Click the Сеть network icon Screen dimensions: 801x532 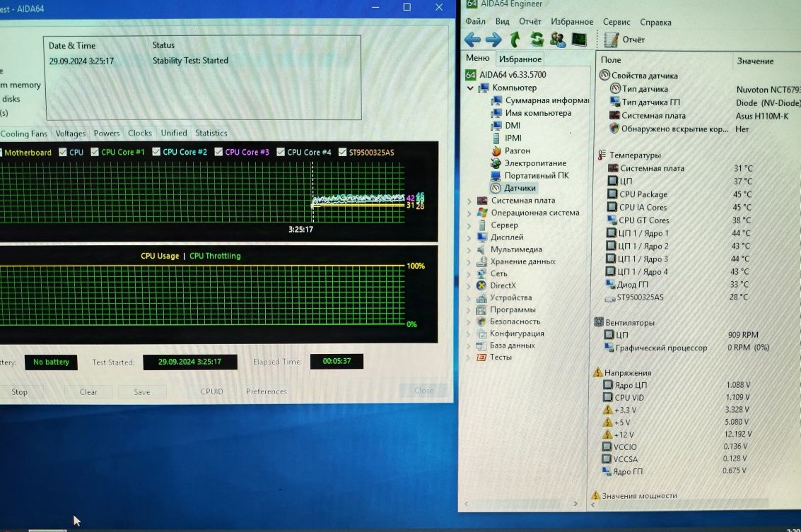[x=481, y=273]
